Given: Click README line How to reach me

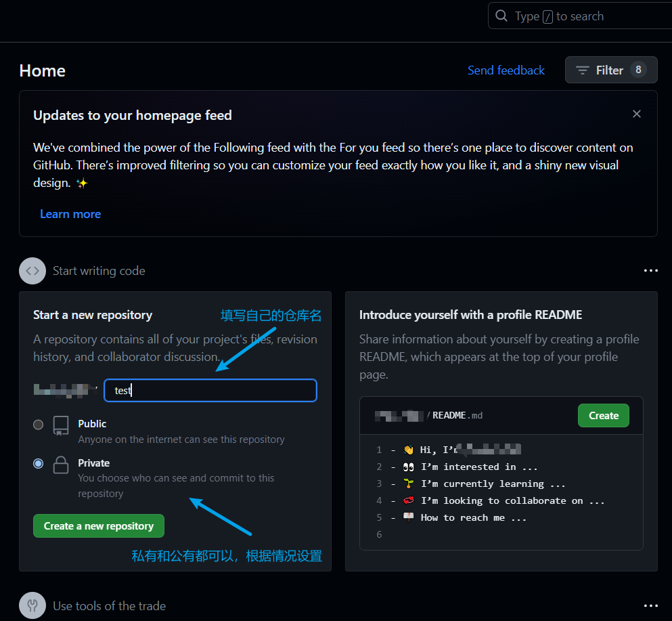Looking at the screenshot, I should (x=473, y=517).
